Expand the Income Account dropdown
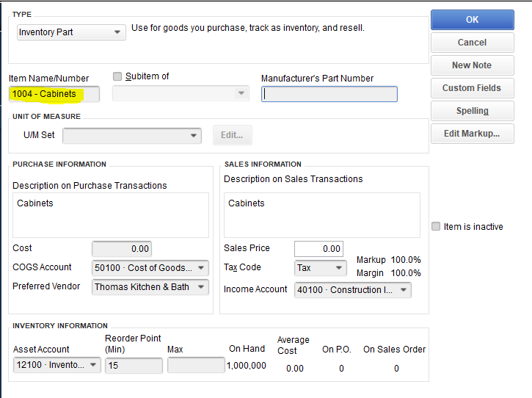Screen dimensions: 532x398 click(x=352, y=290)
